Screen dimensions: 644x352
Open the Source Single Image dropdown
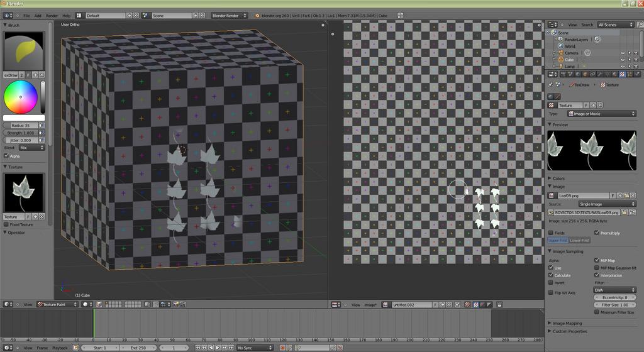tap(607, 204)
